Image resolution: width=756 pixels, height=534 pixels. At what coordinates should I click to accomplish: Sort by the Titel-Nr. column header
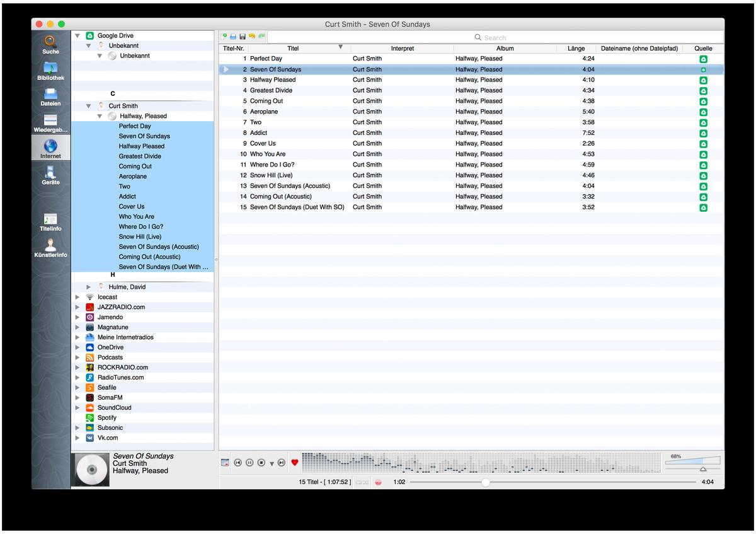pos(233,48)
